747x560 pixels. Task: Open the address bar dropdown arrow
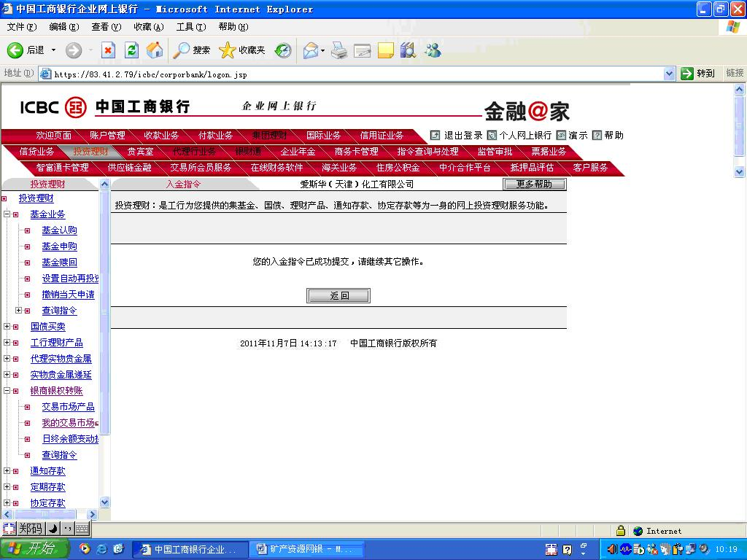coord(670,74)
